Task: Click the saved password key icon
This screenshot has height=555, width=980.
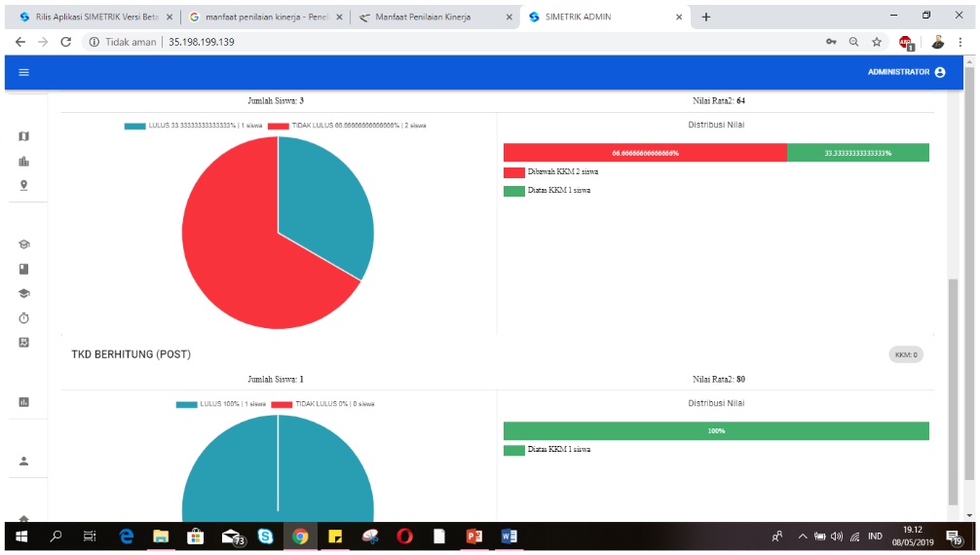Action: (831, 42)
